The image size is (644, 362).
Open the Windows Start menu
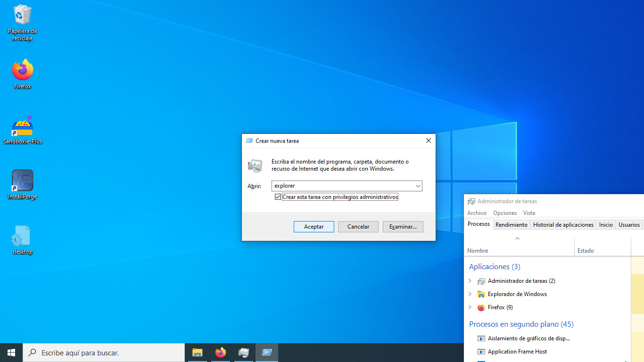click(11, 353)
